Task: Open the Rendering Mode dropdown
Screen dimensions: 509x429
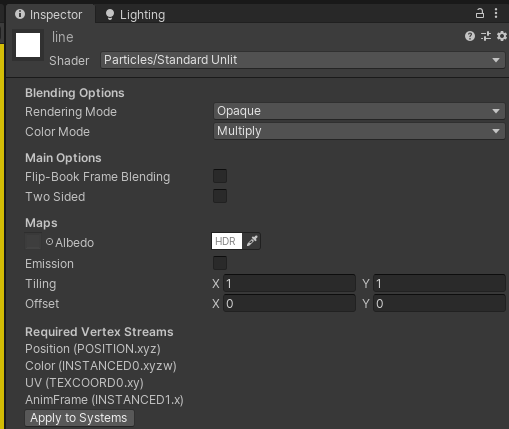Action: coord(359,111)
